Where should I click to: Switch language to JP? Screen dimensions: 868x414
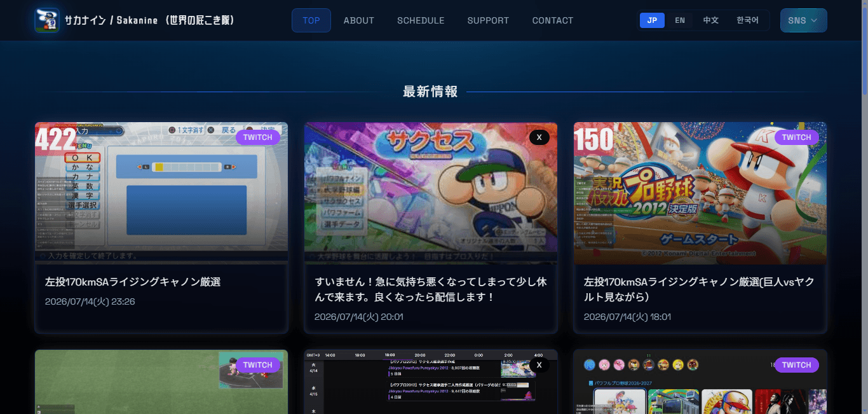[x=652, y=20]
